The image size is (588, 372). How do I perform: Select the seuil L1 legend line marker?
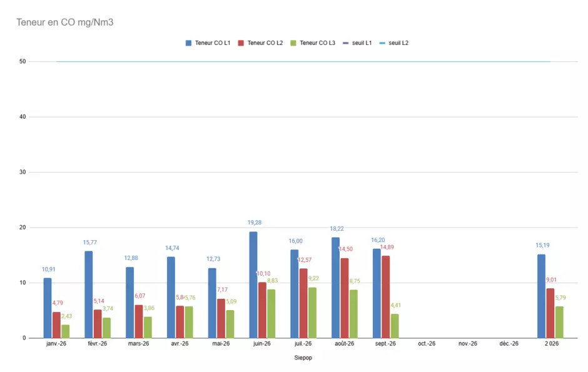[346, 43]
